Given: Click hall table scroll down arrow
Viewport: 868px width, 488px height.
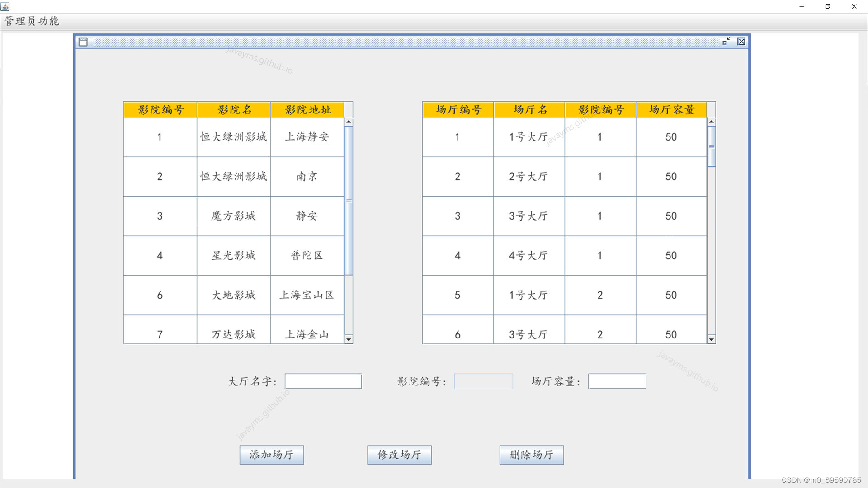Looking at the screenshot, I should 712,339.
